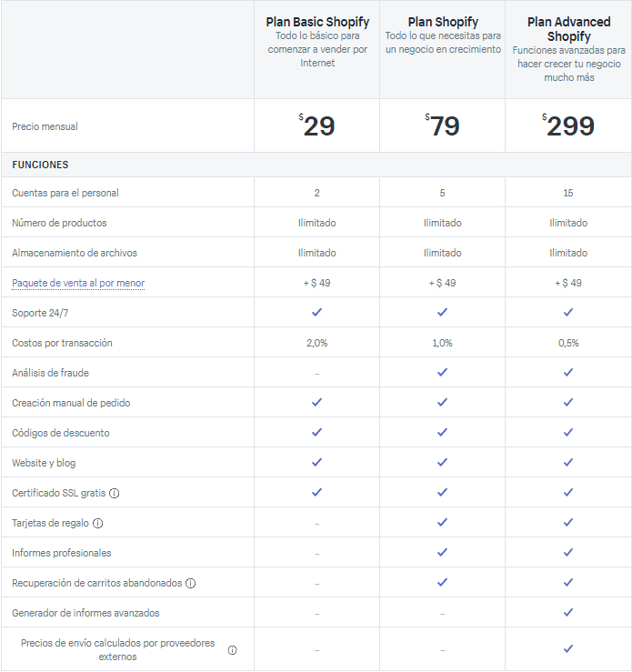632x672 pixels.
Task: Click transaction cost 2,0%
Action: click(x=316, y=343)
